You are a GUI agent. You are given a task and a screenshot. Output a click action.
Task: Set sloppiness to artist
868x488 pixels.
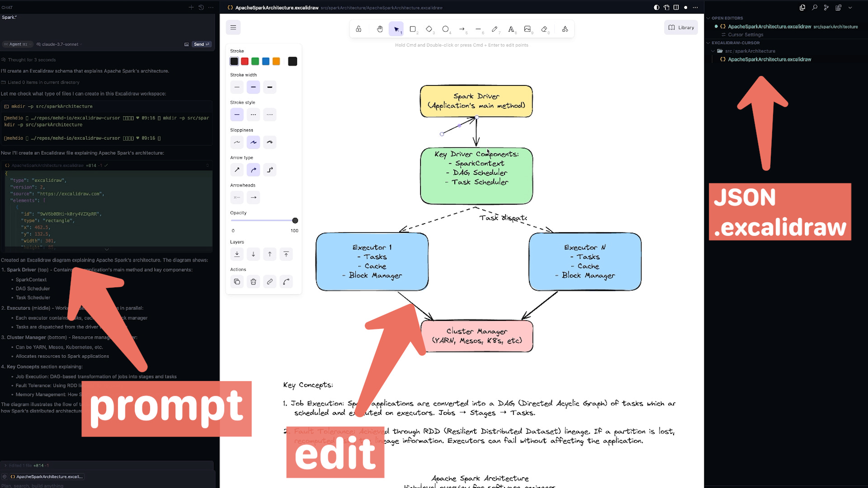coord(253,142)
